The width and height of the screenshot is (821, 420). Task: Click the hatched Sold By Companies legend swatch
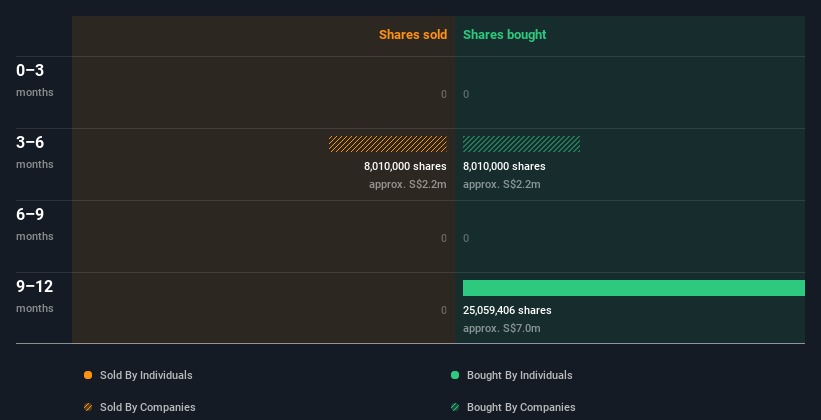click(88, 407)
